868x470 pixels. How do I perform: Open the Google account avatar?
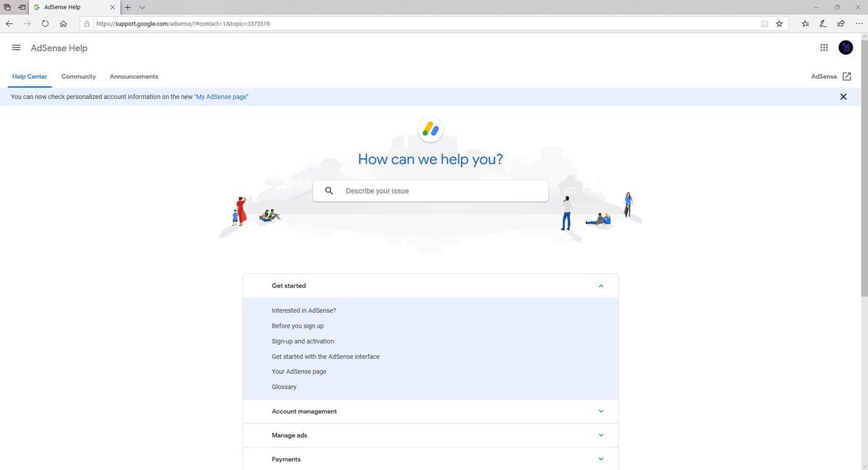click(846, 48)
